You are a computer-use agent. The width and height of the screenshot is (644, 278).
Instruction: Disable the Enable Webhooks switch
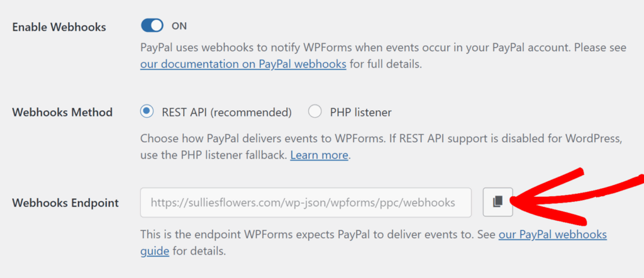[x=152, y=26]
